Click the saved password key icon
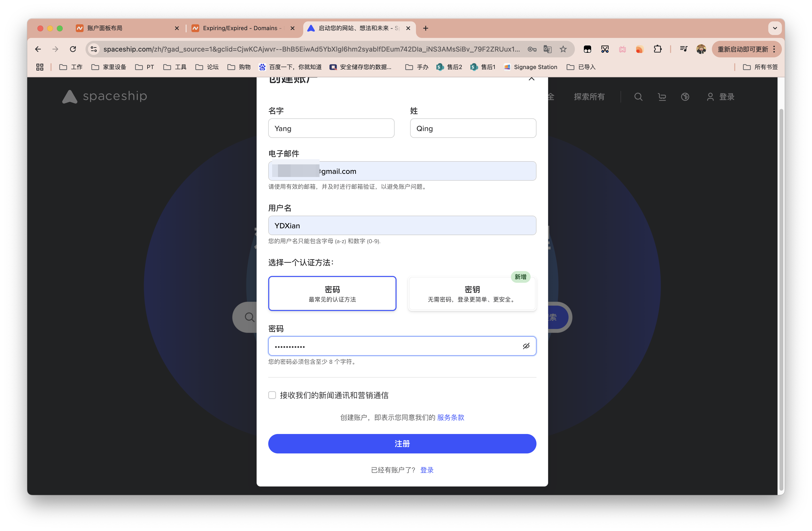Viewport: 812px width, 531px height. (532, 49)
